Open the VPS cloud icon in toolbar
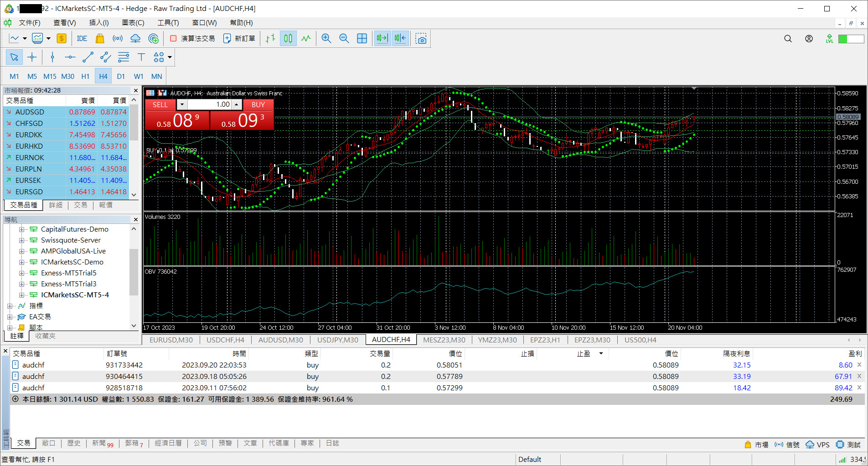The height and width of the screenshot is (466, 868). point(135,39)
